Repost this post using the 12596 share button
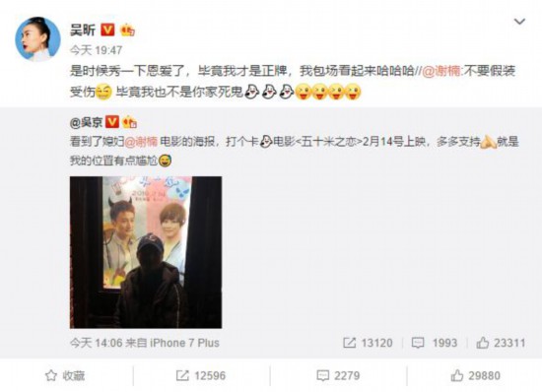 tap(201, 376)
